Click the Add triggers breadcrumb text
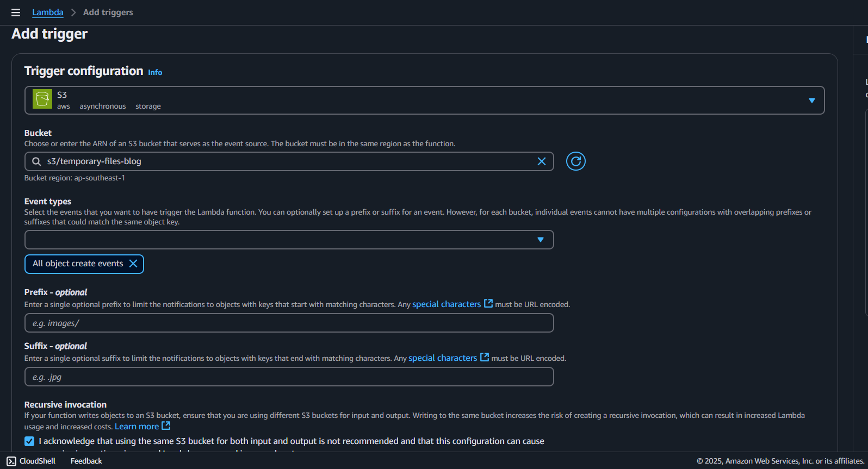Image resolution: width=868 pixels, height=469 pixels. point(108,12)
